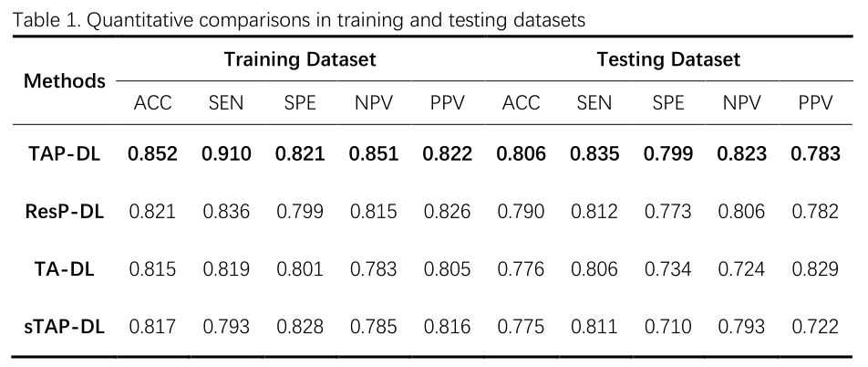Click the TAP-DL training ACC value 0.852
This screenshot has height=367, width=868.
click(x=152, y=154)
